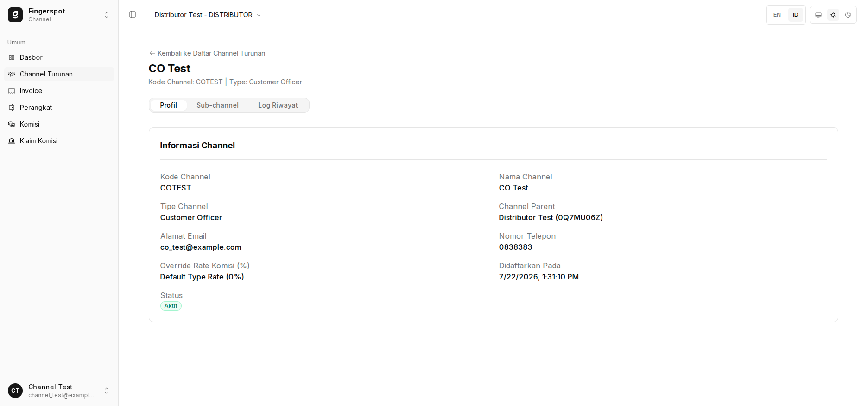The width and height of the screenshot is (868, 406).
Task: Switch to light theme sun icon
Action: point(833,15)
